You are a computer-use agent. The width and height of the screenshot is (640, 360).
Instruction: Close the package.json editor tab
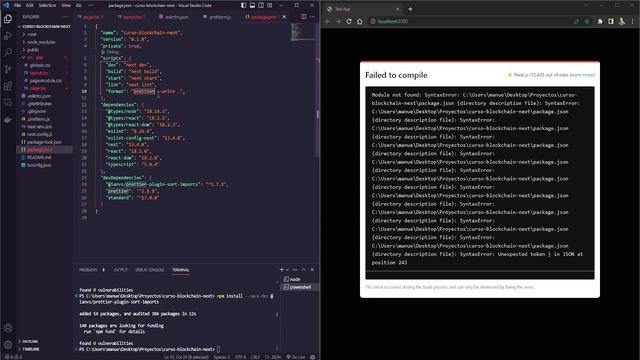(284, 17)
